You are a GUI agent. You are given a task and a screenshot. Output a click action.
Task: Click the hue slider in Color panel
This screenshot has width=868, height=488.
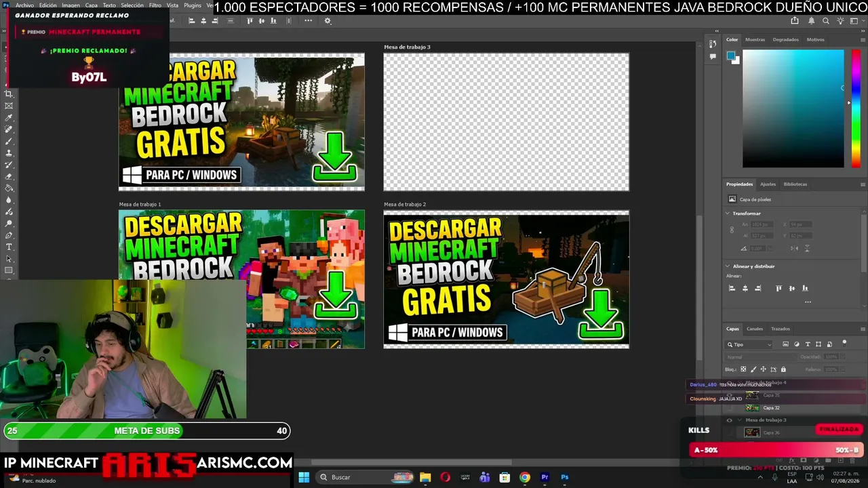pos(856,108)
